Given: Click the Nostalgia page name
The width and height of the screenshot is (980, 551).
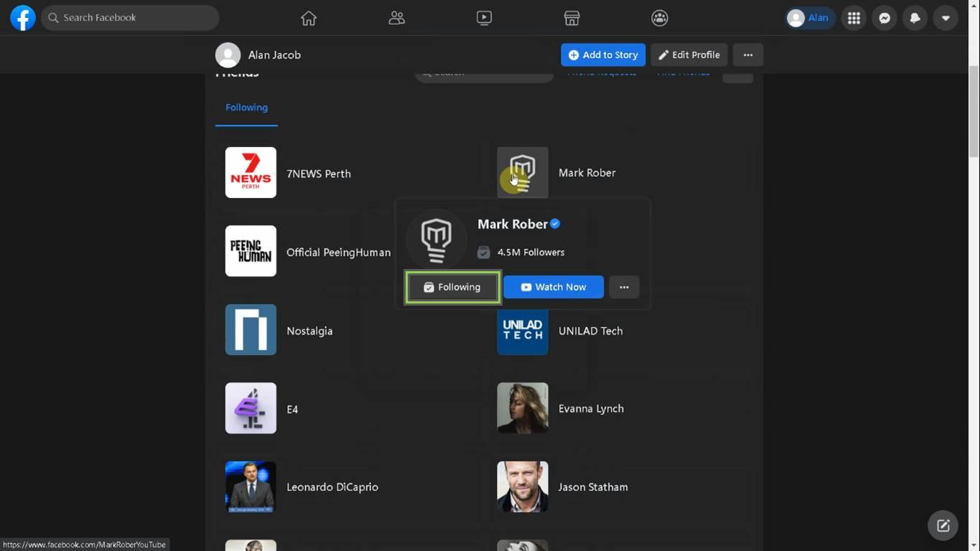Looking at the screenshot, I should tap(309, 331).
